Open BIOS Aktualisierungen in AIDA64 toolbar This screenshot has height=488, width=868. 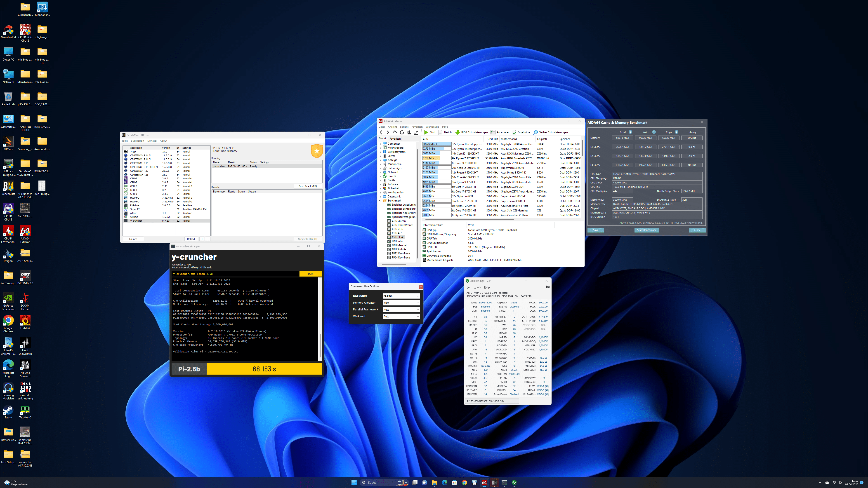tap(472, 132)
